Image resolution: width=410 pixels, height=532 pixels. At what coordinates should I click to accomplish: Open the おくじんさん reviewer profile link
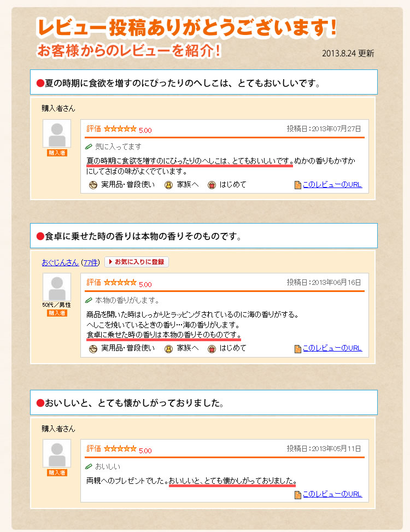click(x=60, y=262)
